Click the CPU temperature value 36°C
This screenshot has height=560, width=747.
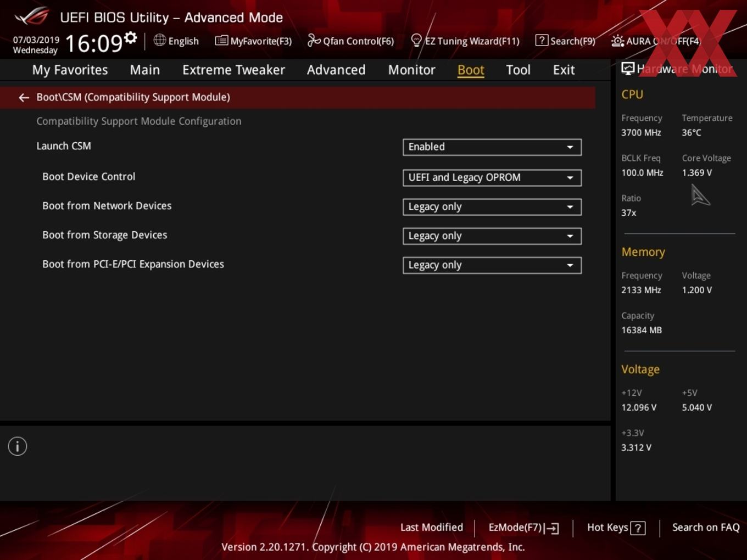coord(692,132)
